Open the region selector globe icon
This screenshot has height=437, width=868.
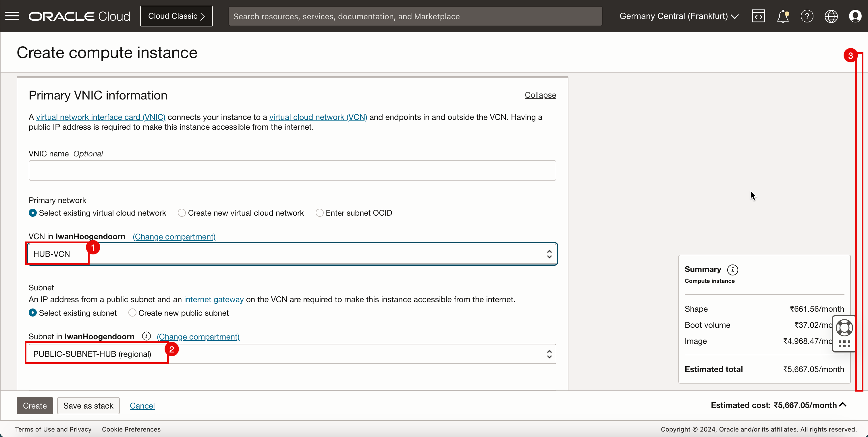pyautogui.click(x=831, y=16)
